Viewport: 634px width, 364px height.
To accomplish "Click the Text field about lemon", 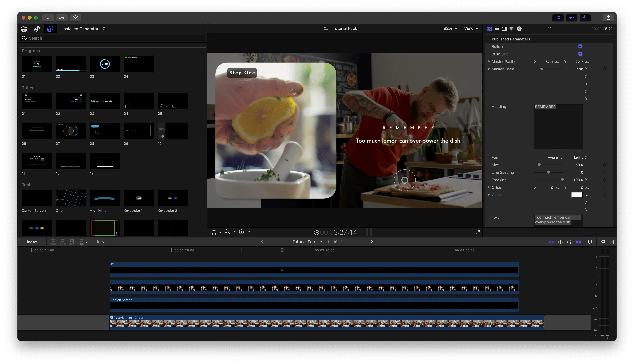I will click(x=558, y=221).
